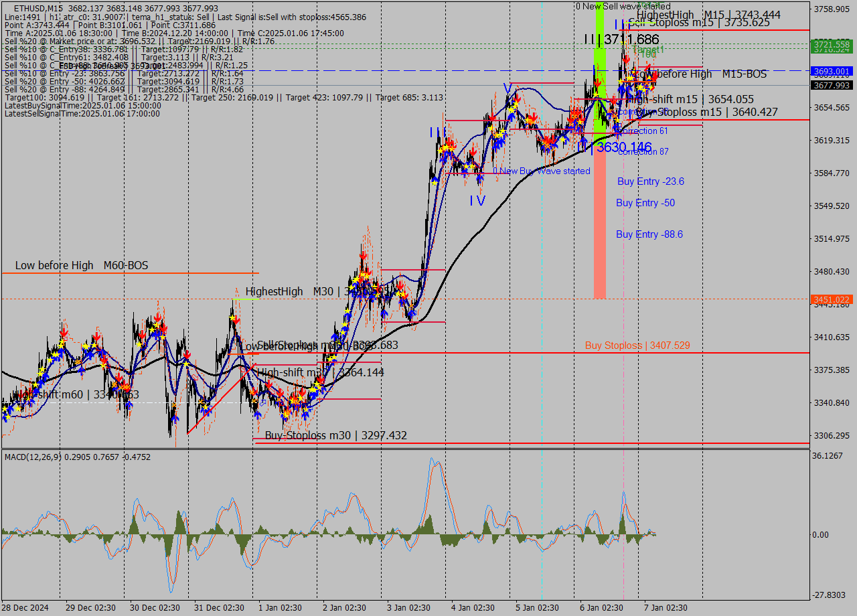The image size is (857, 616).
Task: Click the 'Target100: 3094.619' info line
Action: [x=224, y=98]
